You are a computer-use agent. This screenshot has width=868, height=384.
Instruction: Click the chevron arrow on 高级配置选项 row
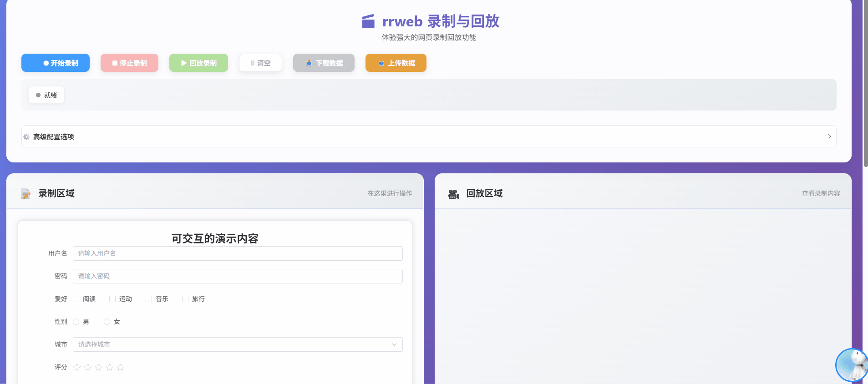[x=829, y=136]
